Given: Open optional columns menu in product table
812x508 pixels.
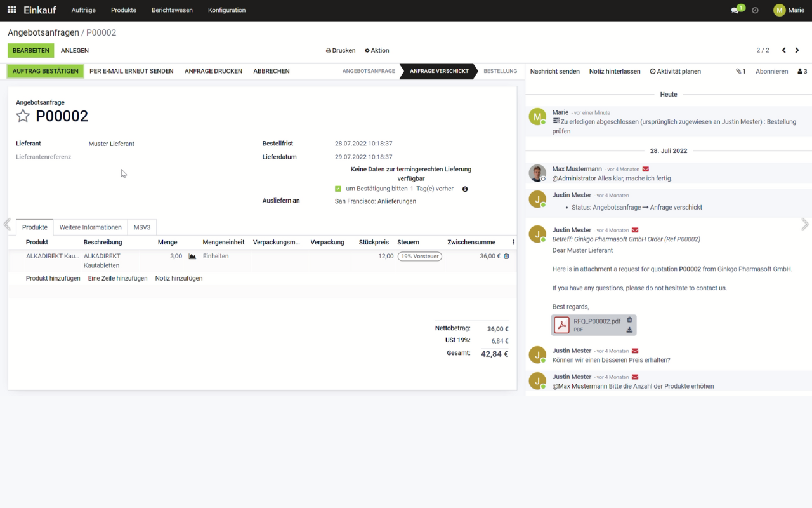Looking at the screenshot, I should (513, 242).
